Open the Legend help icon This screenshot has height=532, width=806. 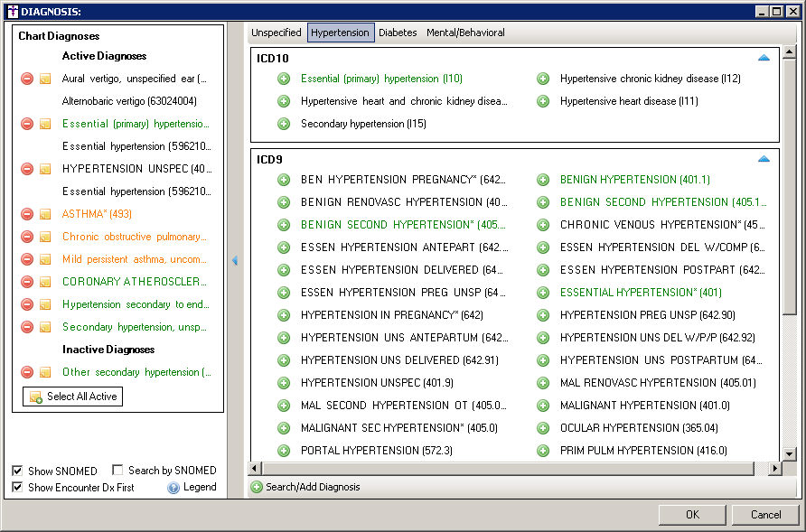pyautogui.click(x=173, y=488)
